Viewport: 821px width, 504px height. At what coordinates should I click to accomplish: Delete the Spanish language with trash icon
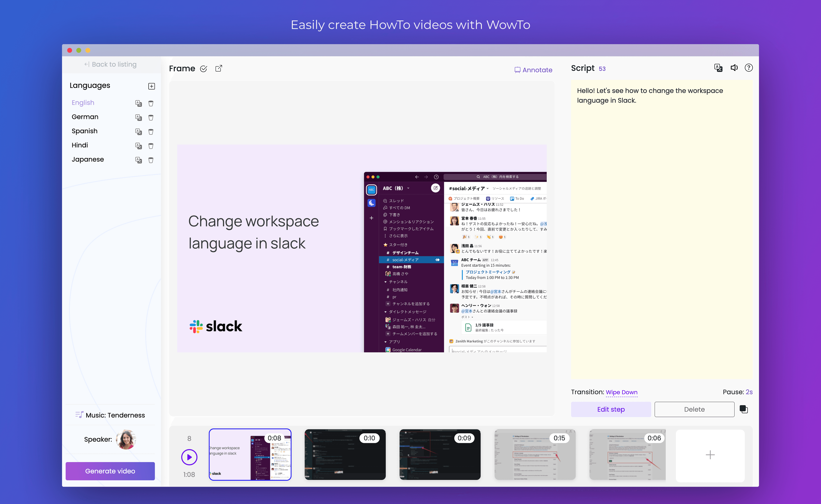tap(151, 132)
